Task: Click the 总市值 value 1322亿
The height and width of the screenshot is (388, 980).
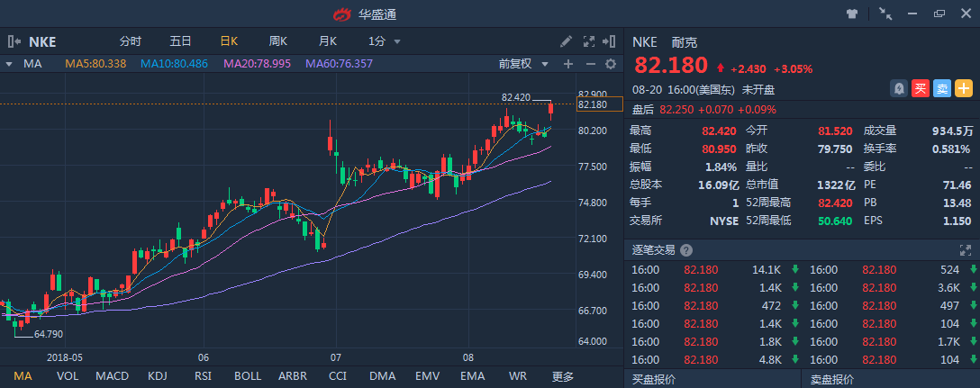Action: [x=836, y=185]
